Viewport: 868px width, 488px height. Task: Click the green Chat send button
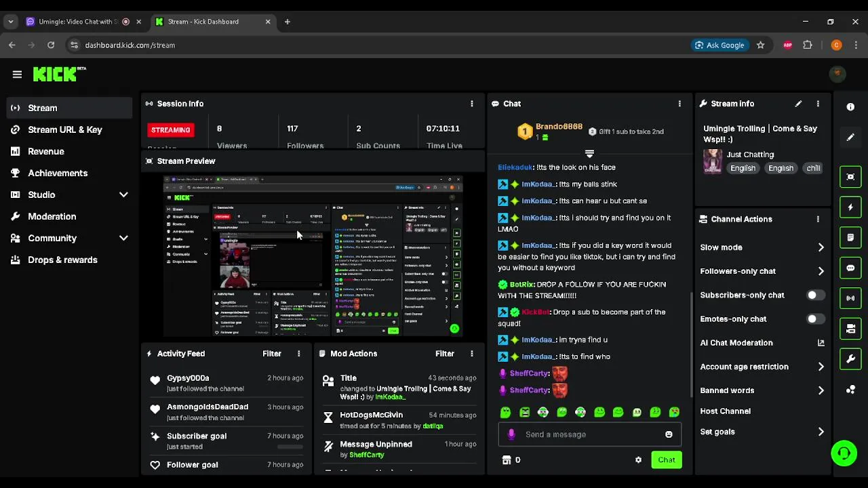[x=667, y=460]
